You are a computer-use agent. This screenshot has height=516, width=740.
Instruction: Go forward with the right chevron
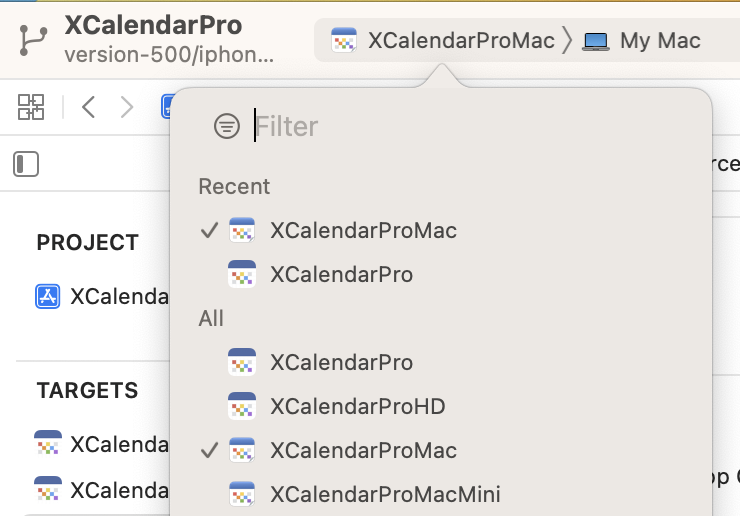click(x=127, y=106)
